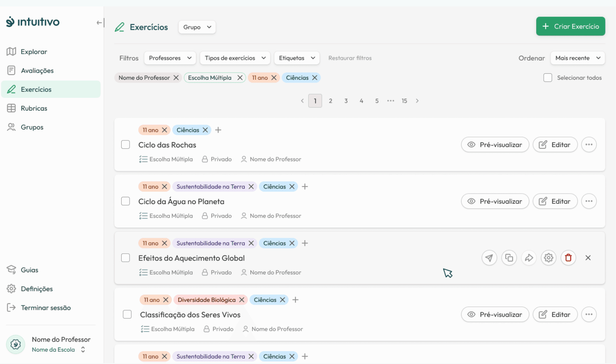This screenshot has width=616, height=364.
Task: Click the duplicate icon in the hovered exercise row
Action: pyautogui.click(x=509, y=258)
